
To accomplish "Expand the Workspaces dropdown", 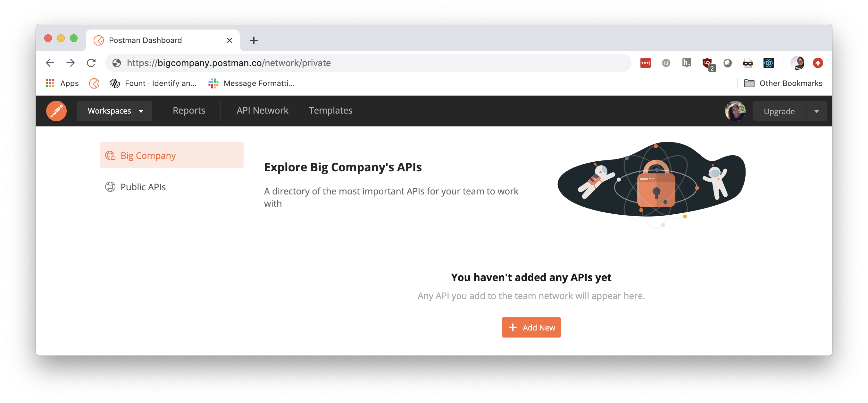I will click(x=114, y=111).
